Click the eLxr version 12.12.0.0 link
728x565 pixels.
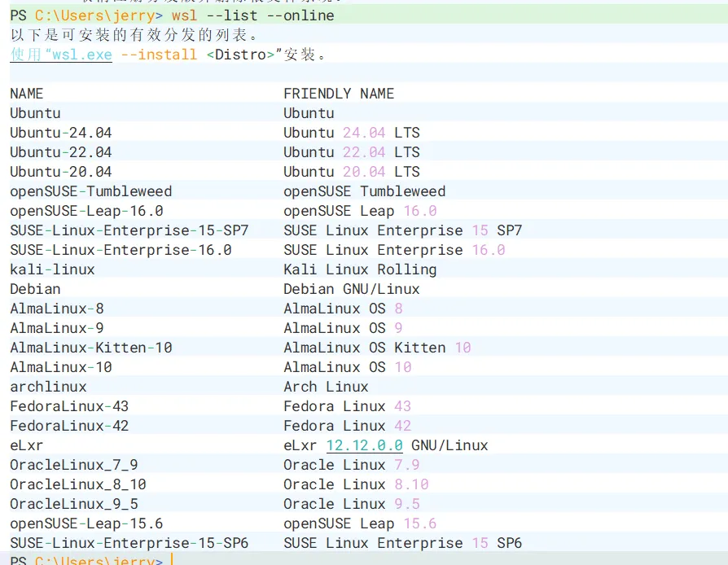365,445
